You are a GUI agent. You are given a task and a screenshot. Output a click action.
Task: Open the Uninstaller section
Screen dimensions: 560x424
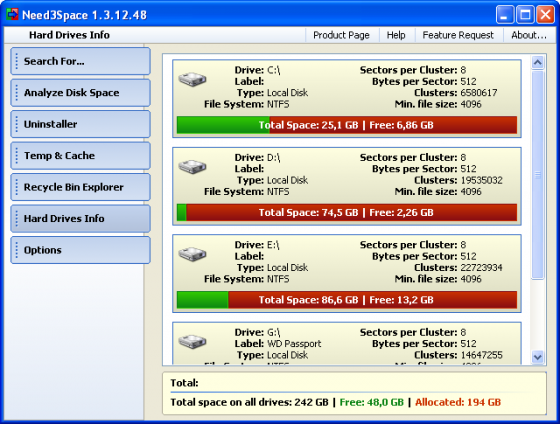tap(80, 124)
